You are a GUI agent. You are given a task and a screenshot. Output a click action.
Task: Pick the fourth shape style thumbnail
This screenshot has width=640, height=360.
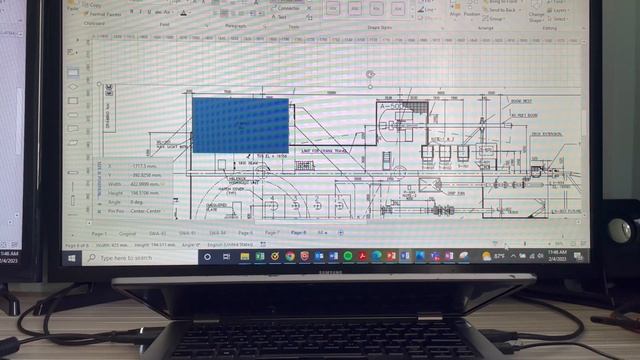397,9
